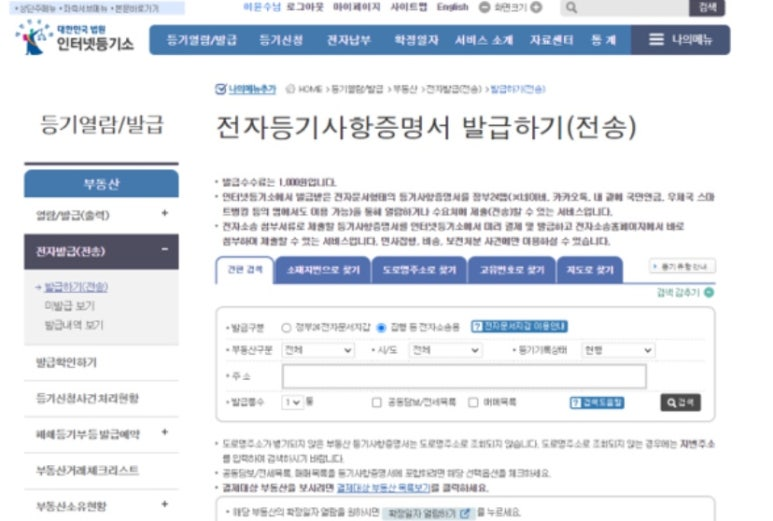Check 공동담보/전세목록 checkbox
Screen dimensions: 773x521
point(377,403)
